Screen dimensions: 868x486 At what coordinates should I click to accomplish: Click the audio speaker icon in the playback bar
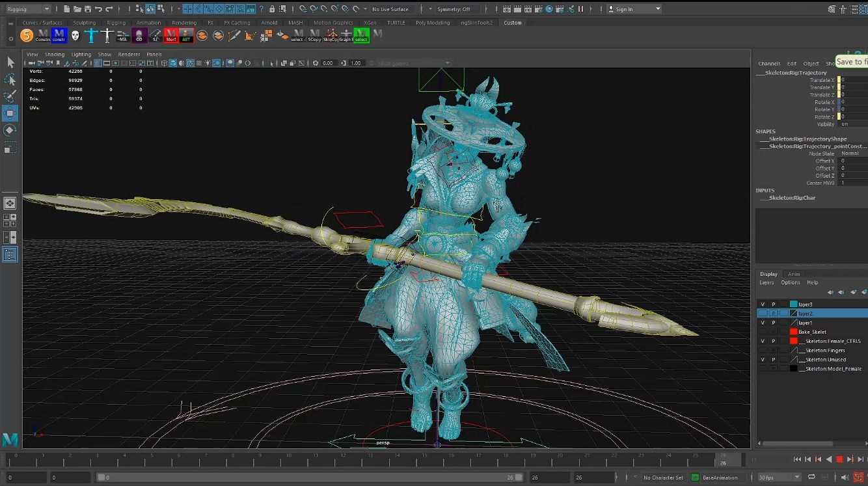(x=845, y=477)
